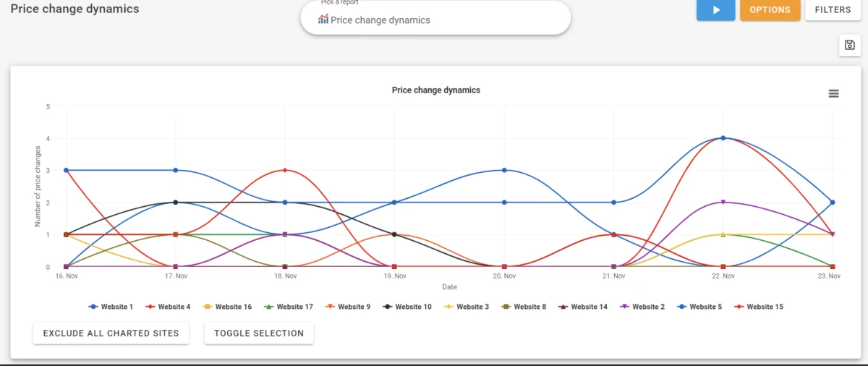Hide Website 10 line via legend
Viewport: 868px width, 366px height.
point(407,307)
